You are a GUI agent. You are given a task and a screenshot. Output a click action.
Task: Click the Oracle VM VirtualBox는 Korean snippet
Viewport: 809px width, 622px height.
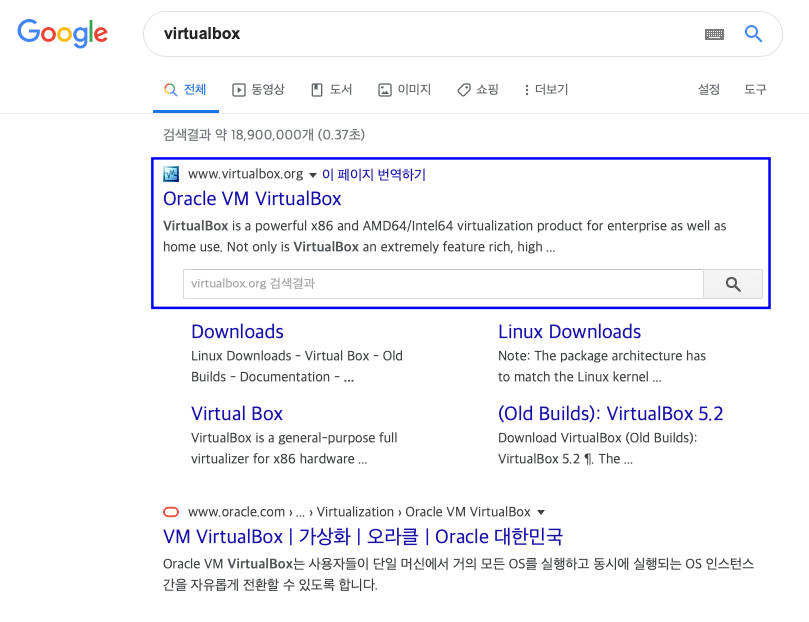pos(458,574)
